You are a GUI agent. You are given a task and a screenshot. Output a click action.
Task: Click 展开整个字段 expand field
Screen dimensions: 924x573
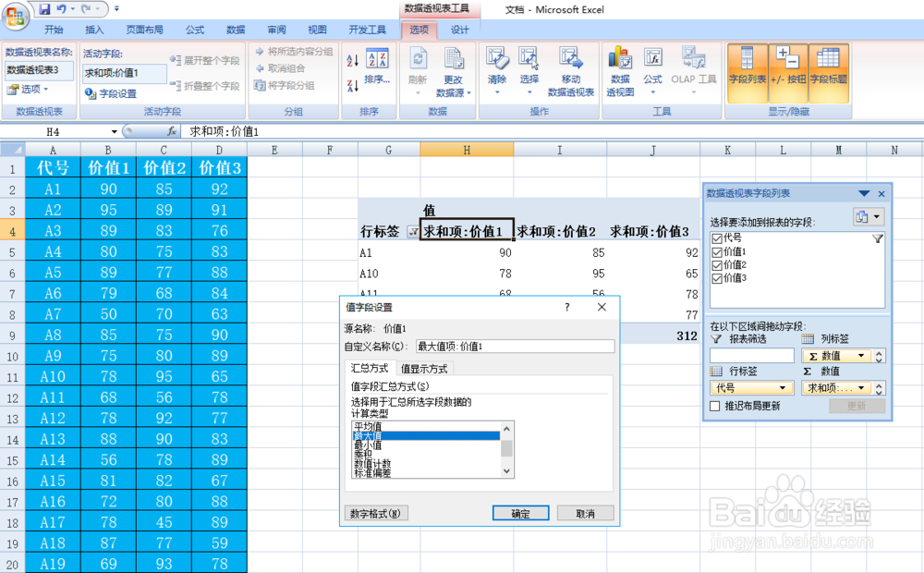pyautogui.click(x=204, y=60)
